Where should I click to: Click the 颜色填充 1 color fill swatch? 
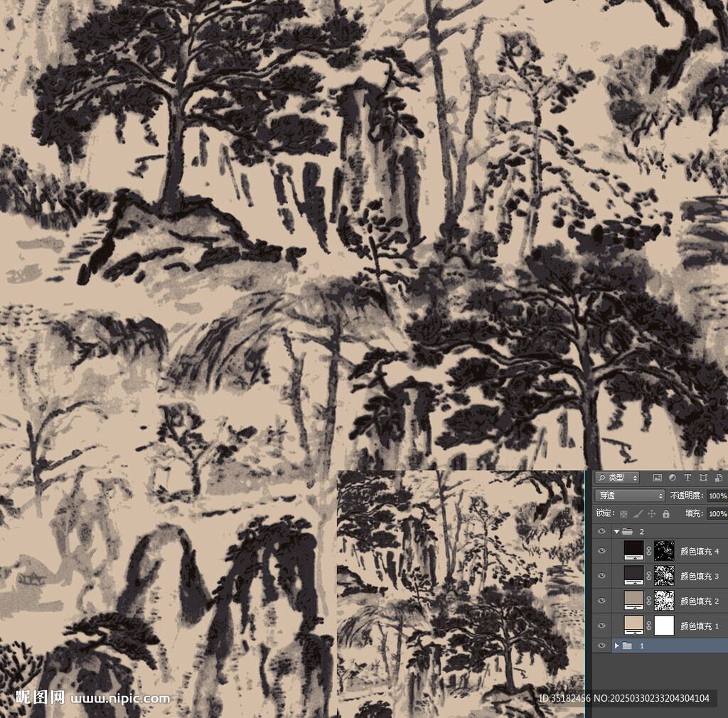633,624
